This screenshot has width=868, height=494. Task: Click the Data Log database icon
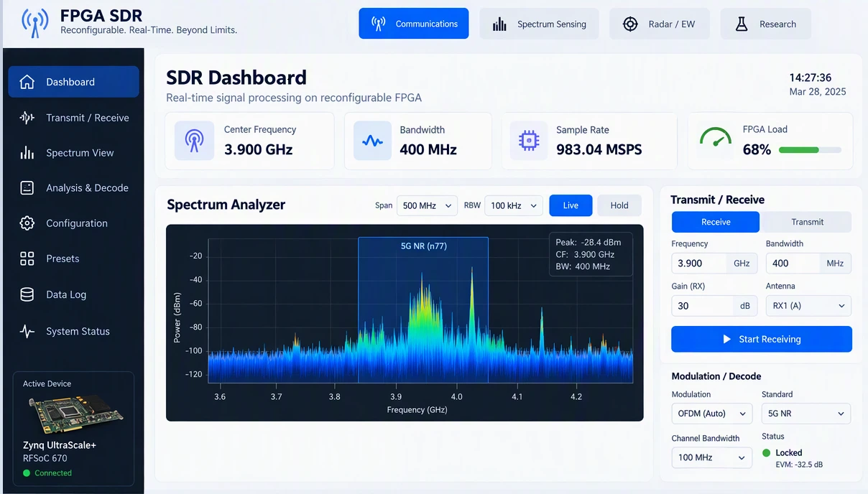(x=27, y=294)
